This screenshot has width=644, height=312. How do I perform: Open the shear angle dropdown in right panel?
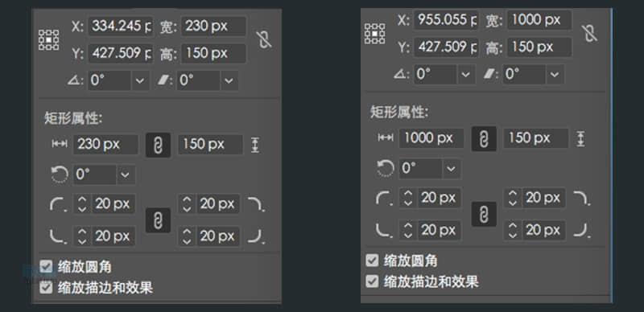pos(555,74)
